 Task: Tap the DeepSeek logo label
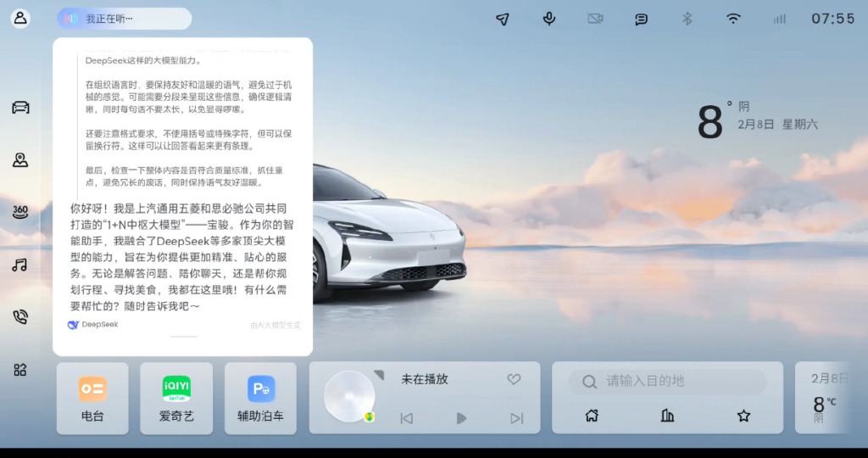[93, 325]
